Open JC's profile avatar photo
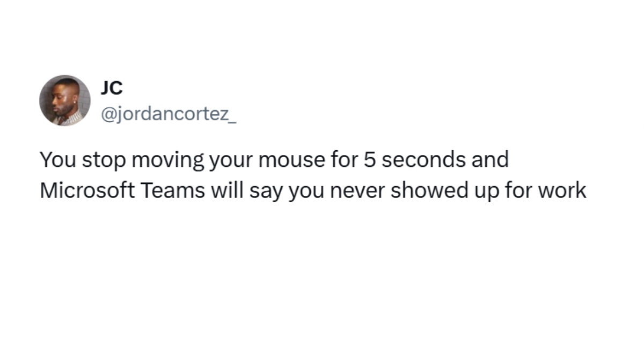 65,100
